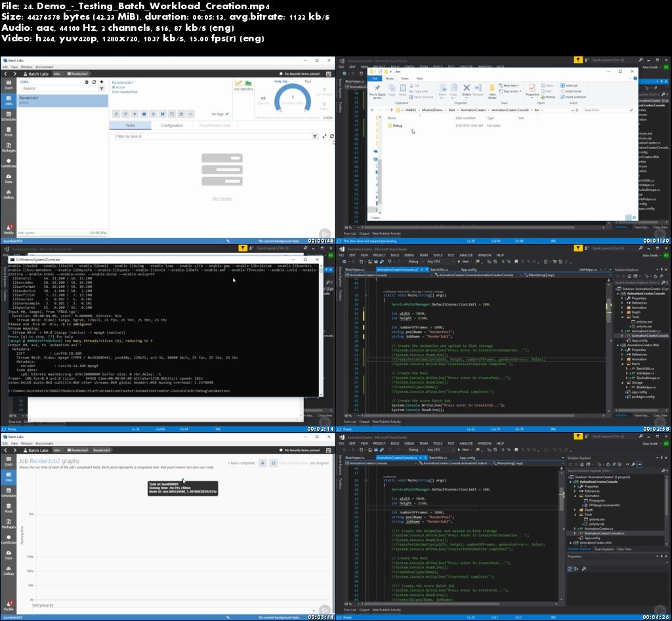Open the Debug configuration dropdown in the 00:04:26 frame
Image resolution: width=672 pixels, height=621 pixels.
coord(415,450)
